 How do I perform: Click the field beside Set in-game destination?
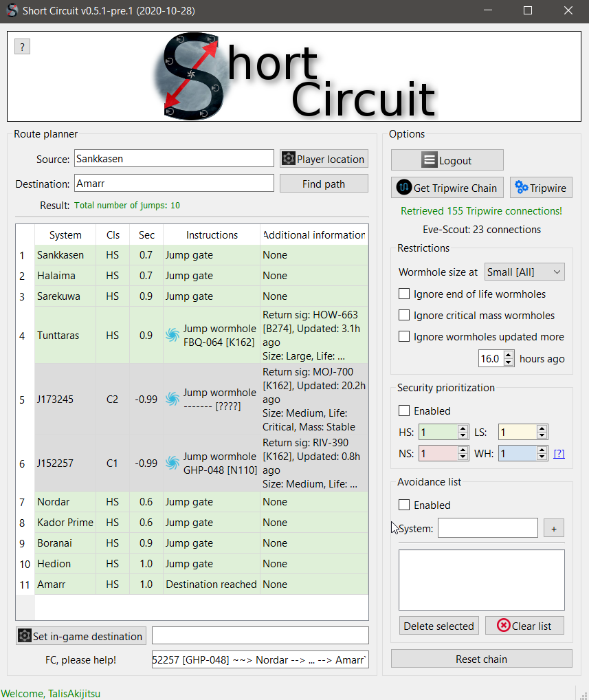260,635
